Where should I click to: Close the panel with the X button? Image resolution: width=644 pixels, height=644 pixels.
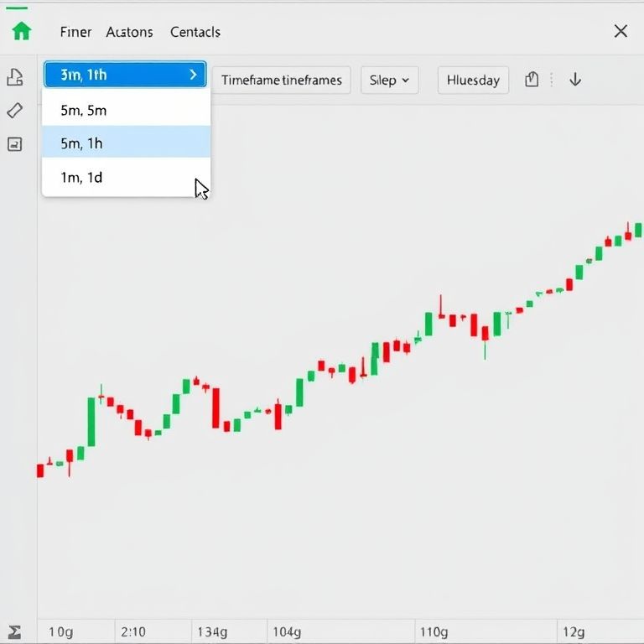[621, 32]
